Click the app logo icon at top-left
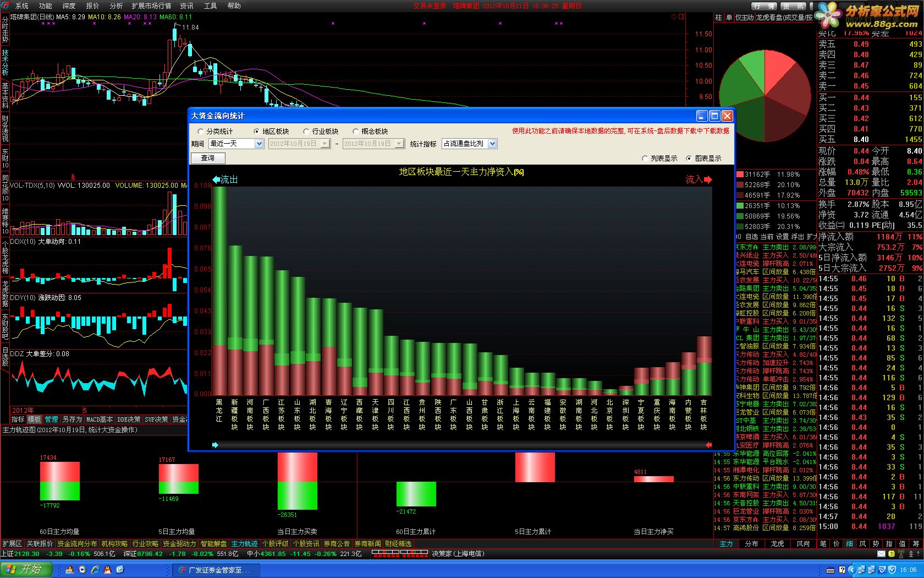Screen dimensions: 924x578 5,6
